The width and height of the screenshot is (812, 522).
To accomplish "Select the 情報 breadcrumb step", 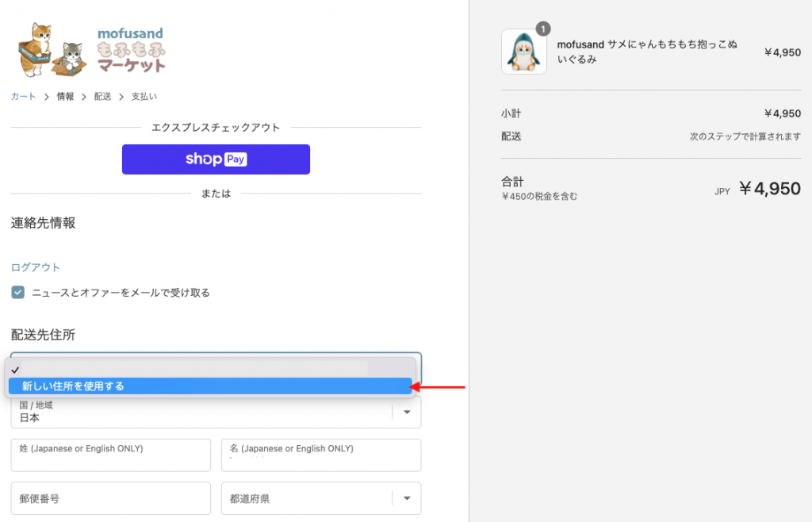I will pyautogui.click(x=65, y=97).
